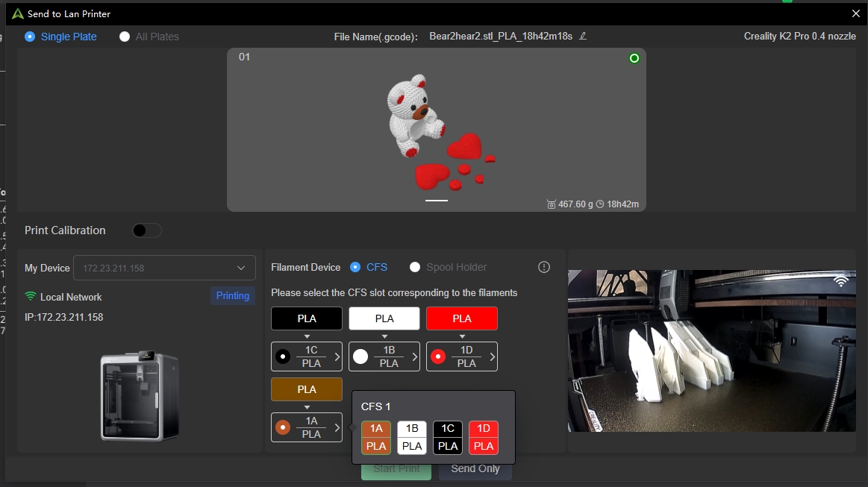Viewport: 868px width, 487px height.
Task: Click the Creality logo in title bar
Action: coord(17,13)
